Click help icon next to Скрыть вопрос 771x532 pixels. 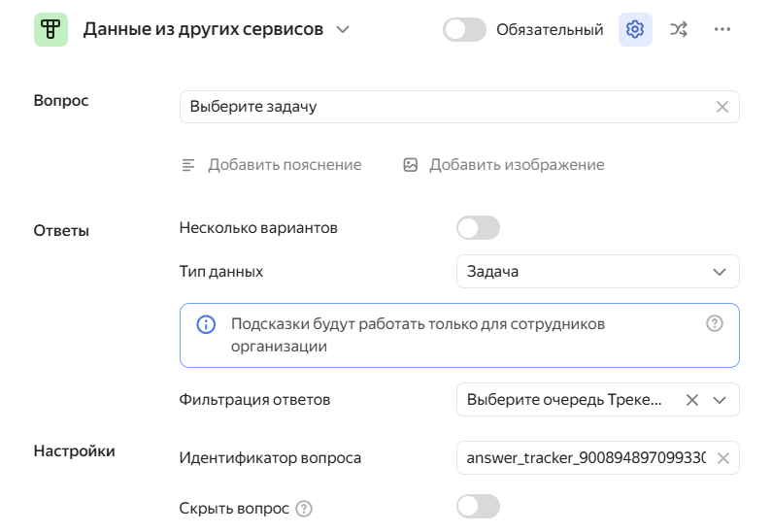(304, 509)
